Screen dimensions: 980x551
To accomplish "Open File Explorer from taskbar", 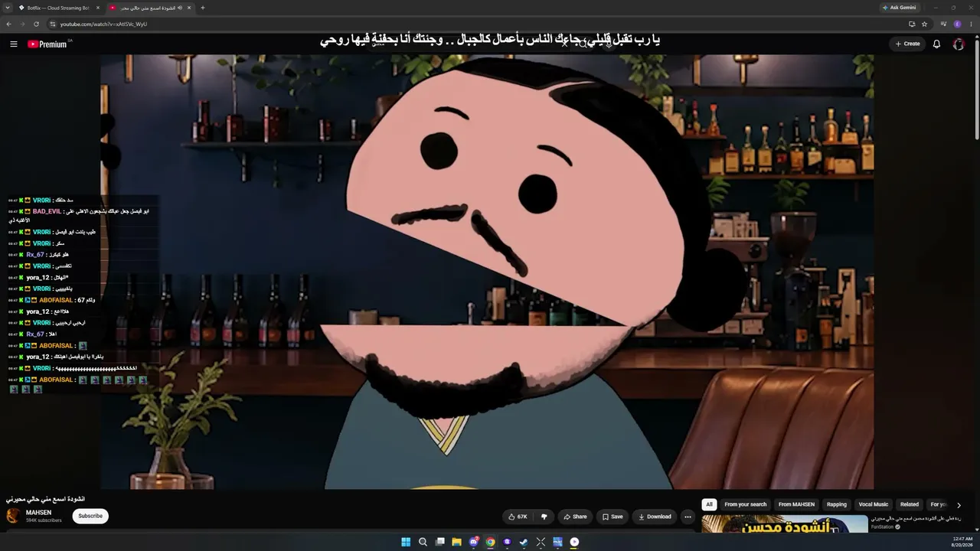I will (456, 542).
